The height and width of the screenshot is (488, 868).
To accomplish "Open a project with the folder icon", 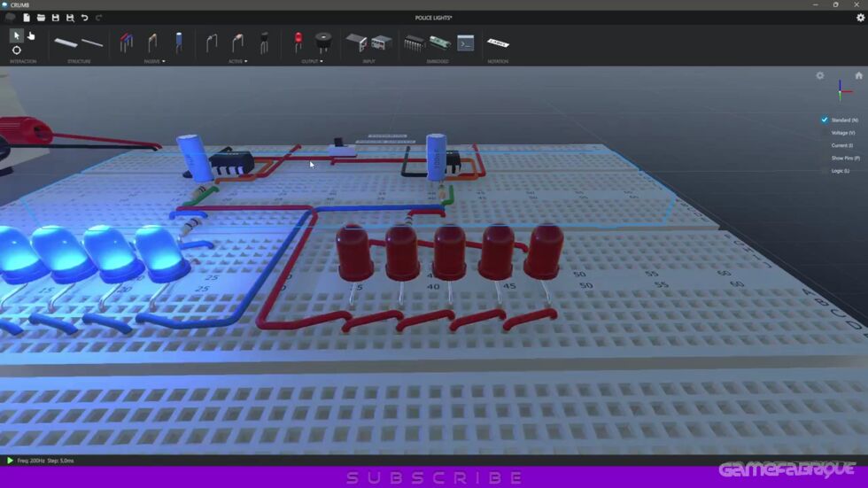I will click(41, 18).
